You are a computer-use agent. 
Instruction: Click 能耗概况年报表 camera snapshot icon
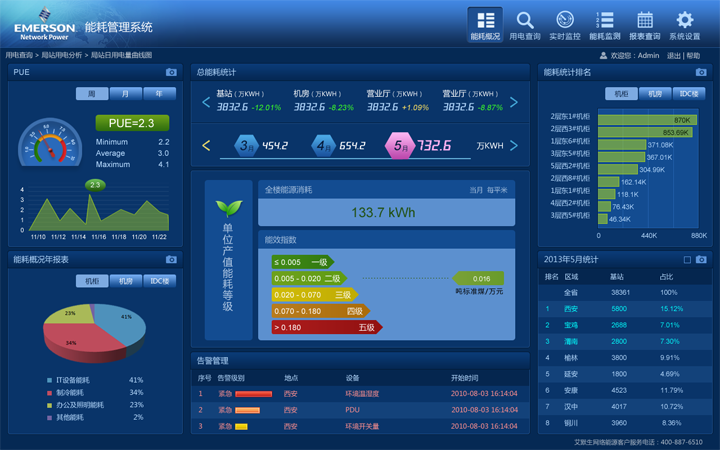tap(171, 259)
